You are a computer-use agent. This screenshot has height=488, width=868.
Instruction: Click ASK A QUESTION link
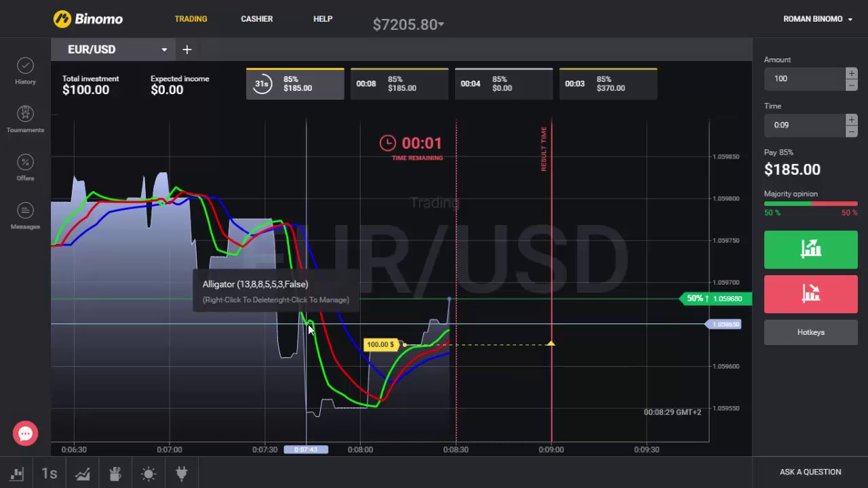pyautogui.click(x=810, y=472)
